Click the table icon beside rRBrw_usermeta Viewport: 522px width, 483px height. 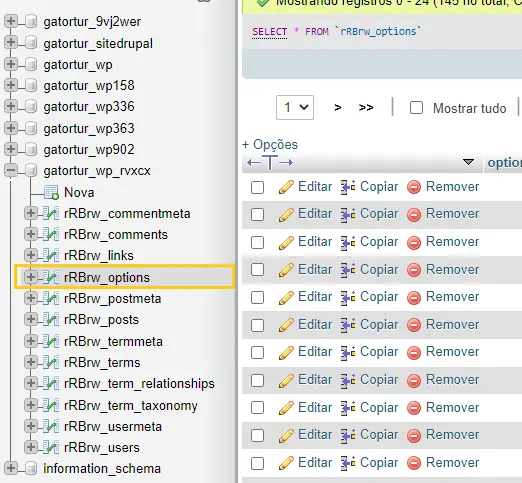pos(51,426)
